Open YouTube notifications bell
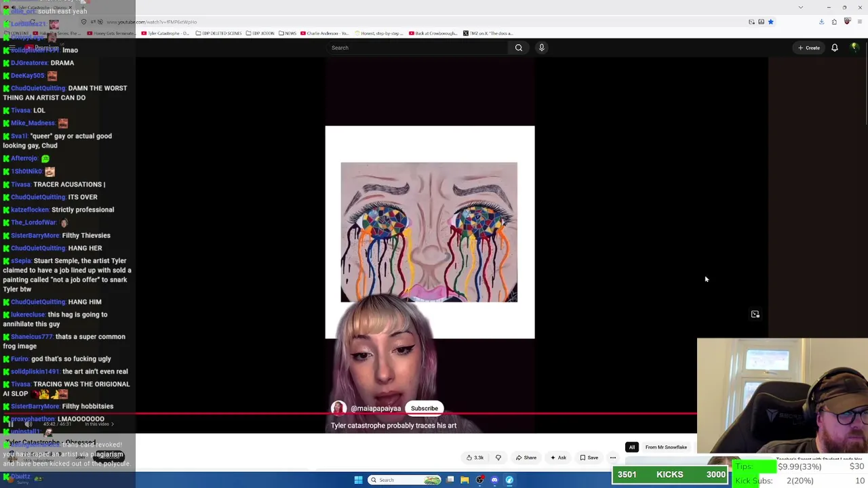The image size is (868, 488). click(x=835, y=47)
